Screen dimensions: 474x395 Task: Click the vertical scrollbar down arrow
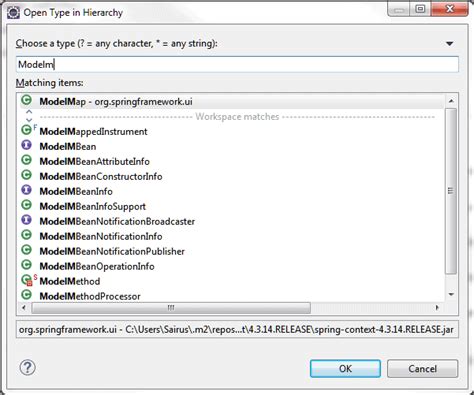coord(451,294)
